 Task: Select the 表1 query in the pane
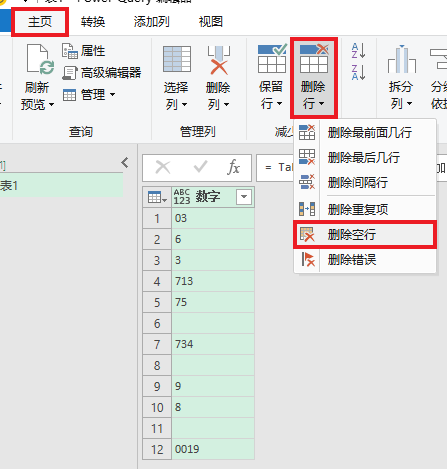(61, 186)
